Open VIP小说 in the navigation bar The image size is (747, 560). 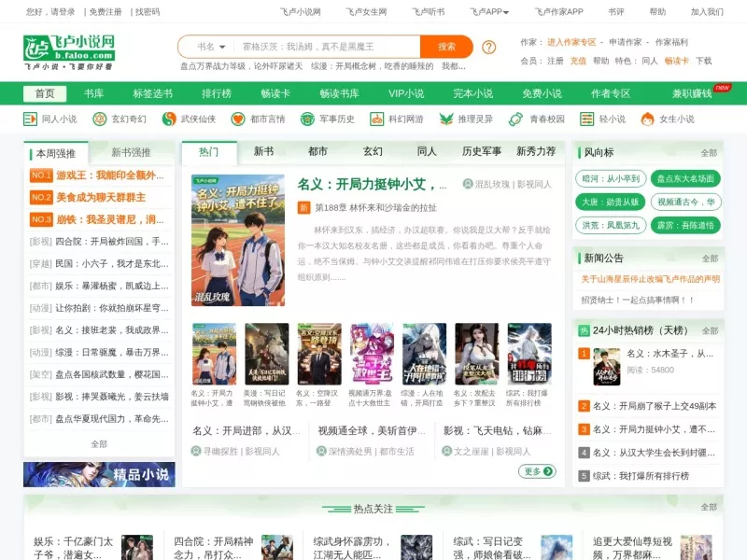[406, 94]
